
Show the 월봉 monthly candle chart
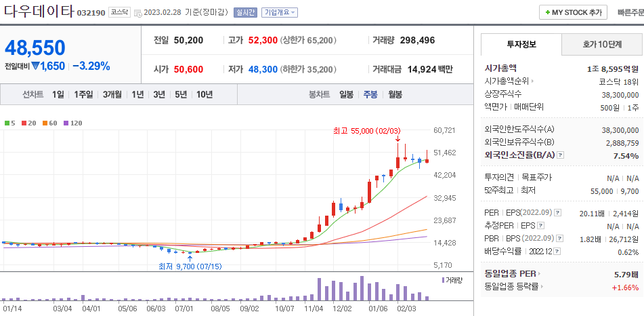point(395,94)
